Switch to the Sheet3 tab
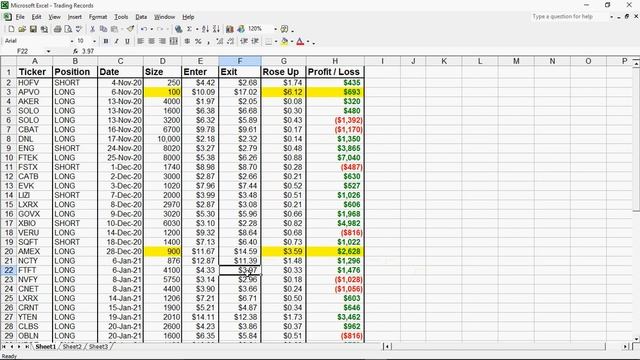Image resolution: width=640 pixels, height=360 pixels. coord(98,347)
